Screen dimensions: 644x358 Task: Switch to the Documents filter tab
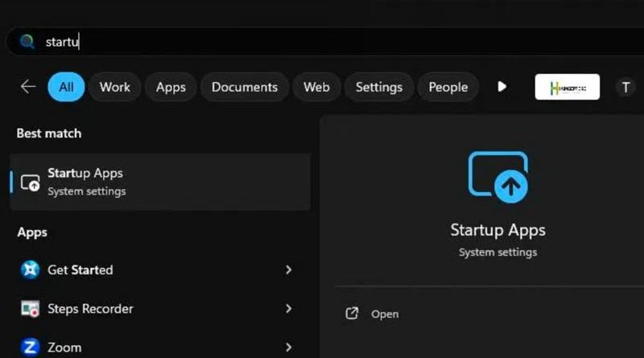(x=245, y=87)
